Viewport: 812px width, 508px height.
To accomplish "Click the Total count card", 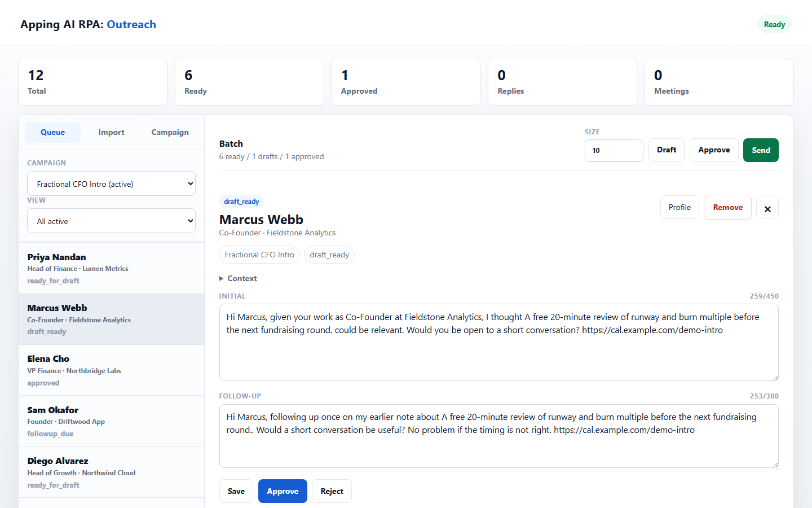I will 92,82.
